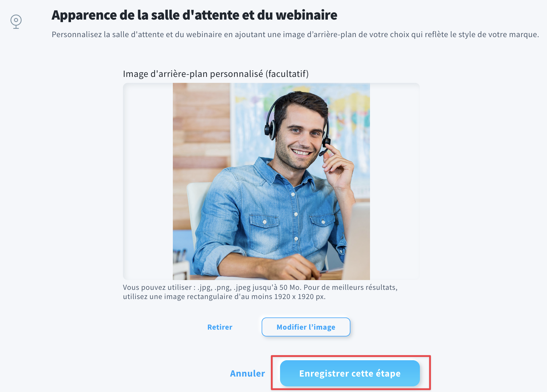Viewport: 547px width, 392px height.
Task: Select the background image preview of the man
Action: point(271,181)
